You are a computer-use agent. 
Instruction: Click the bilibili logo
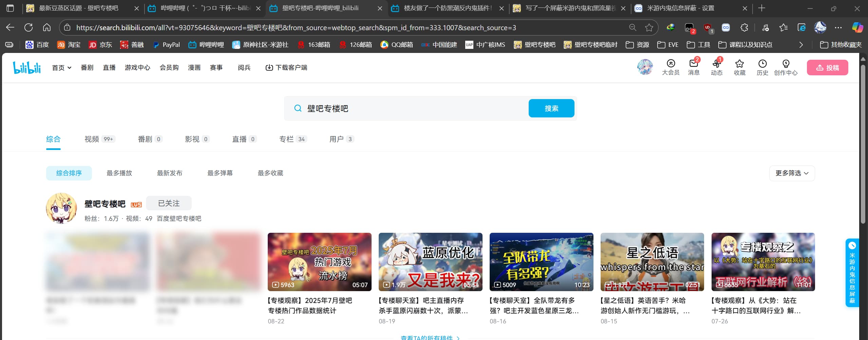[x=27, y=68]
